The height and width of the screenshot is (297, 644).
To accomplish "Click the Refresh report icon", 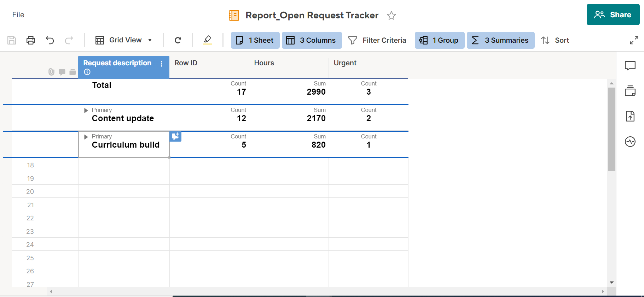I will click(x=178, y=40).
